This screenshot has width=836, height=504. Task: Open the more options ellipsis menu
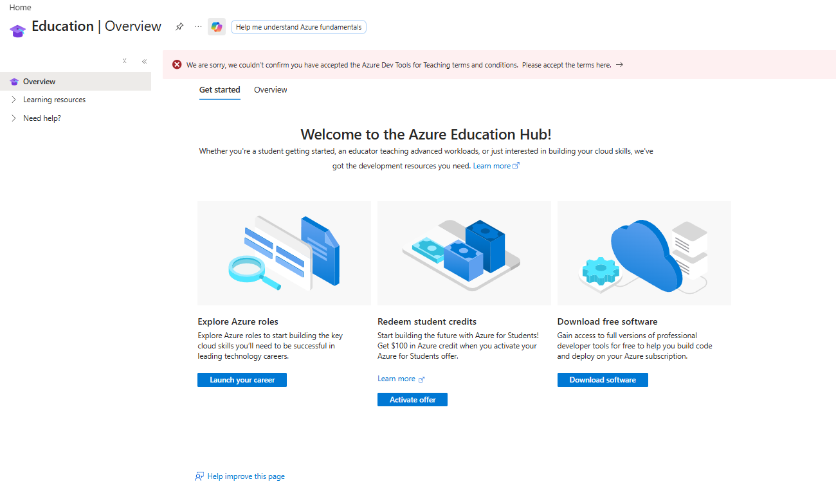198,27
